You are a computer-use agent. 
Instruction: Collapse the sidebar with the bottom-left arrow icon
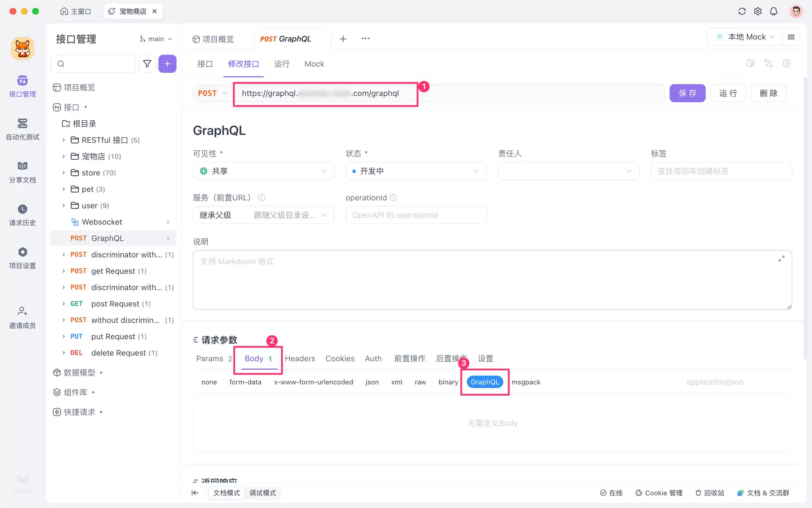(195, 493)
